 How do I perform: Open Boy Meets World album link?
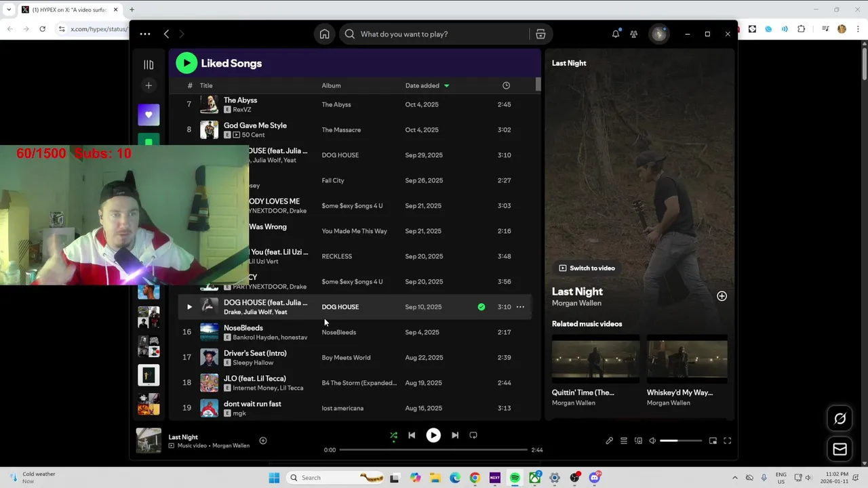pyautogui.click(x=346, y=357)
